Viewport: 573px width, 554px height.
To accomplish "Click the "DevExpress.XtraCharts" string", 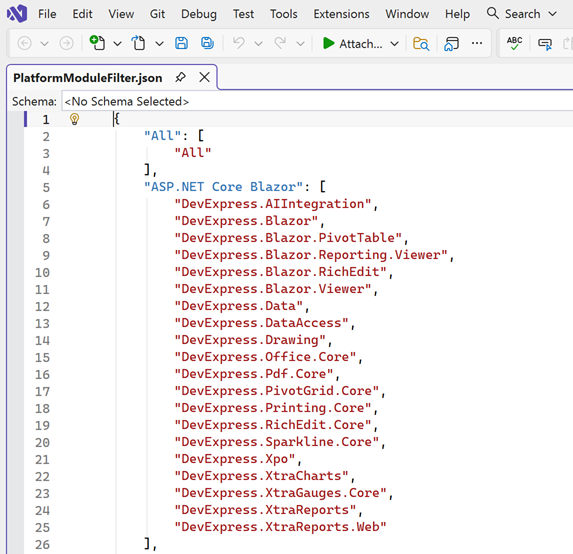I will point(261,476).
